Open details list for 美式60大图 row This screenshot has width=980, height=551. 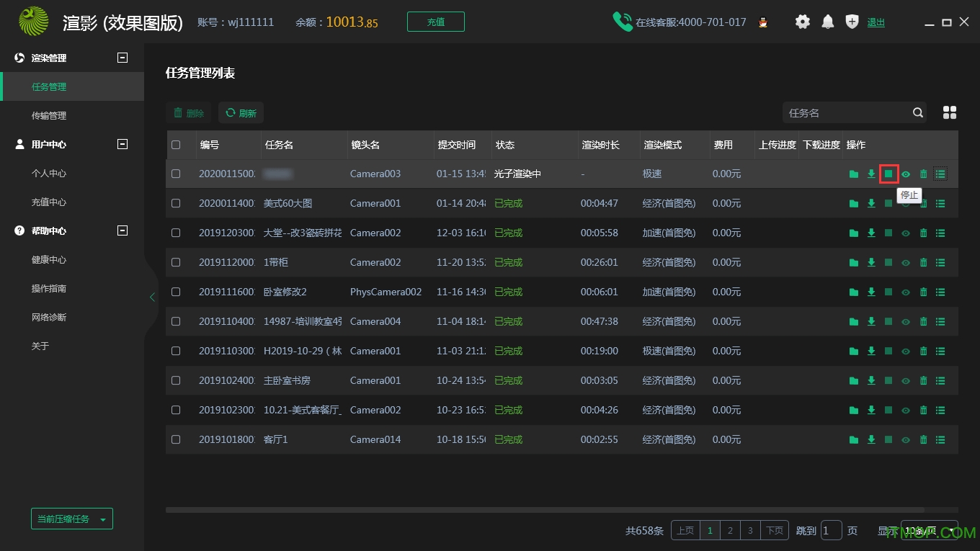pos(940,204)
